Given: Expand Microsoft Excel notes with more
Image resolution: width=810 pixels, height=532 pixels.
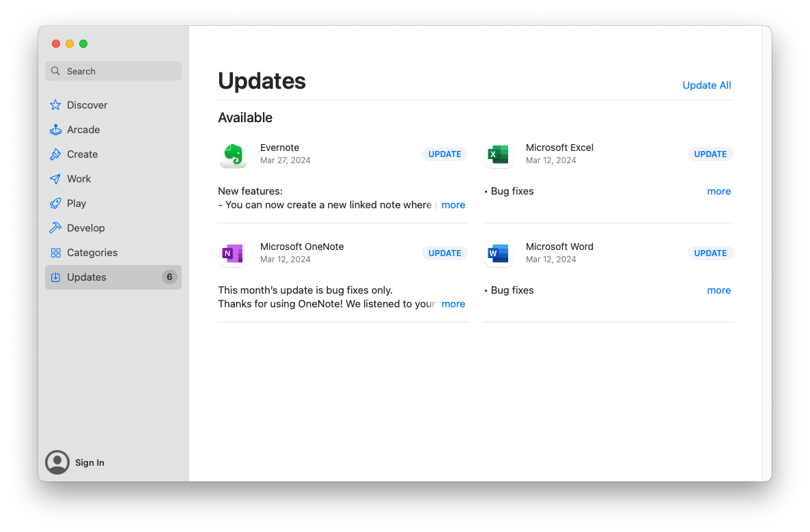Looking at the screenshot, I should pyautogui.click(x=718, y=191).
